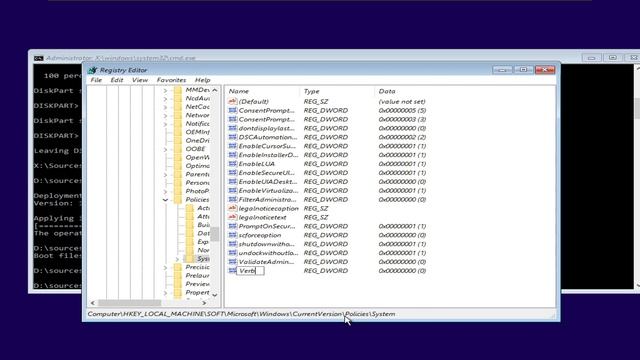Click tree horizontal scrollbar right arrow
640x360 pixels.
pos(204,302)
